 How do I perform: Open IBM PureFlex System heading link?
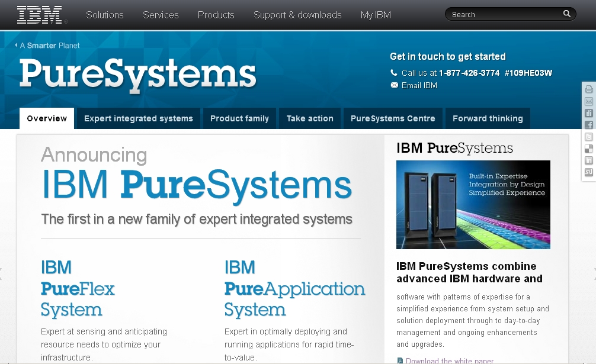(x=78, y=288)
